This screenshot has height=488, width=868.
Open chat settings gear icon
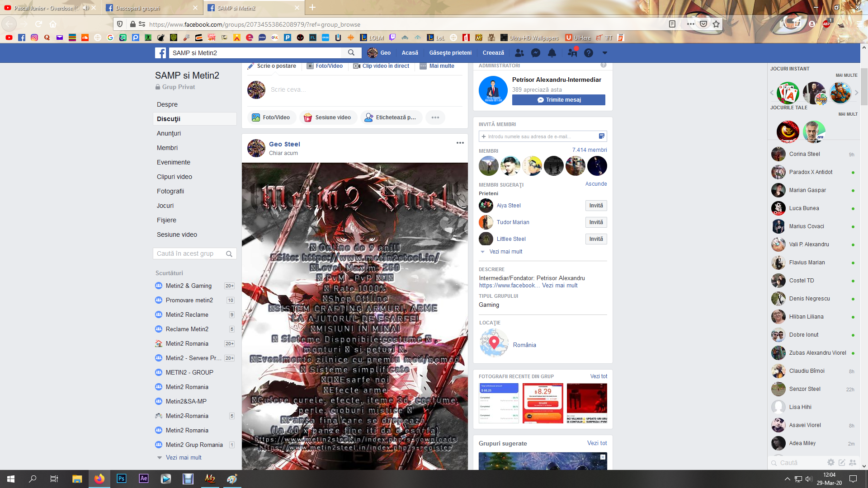click(831, 462)
